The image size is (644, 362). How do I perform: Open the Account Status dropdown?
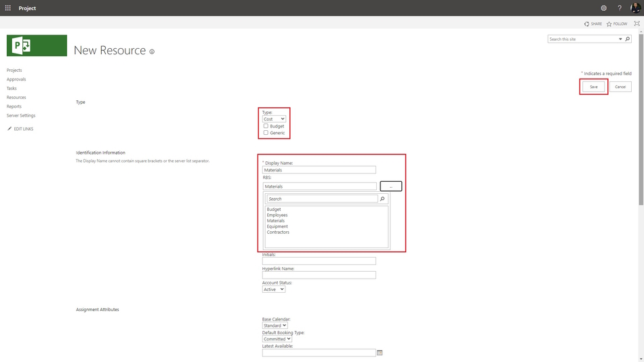pos(274,289)
